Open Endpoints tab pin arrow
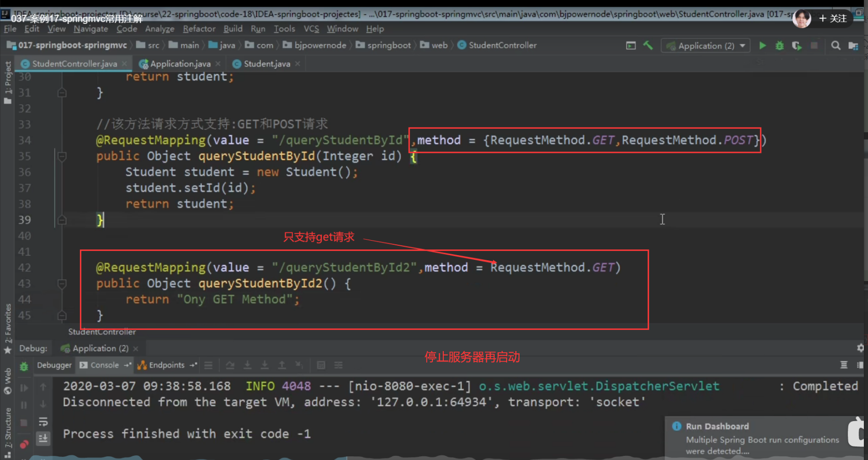868x460 pixels. pyautogui.click(x=193, y=366)
